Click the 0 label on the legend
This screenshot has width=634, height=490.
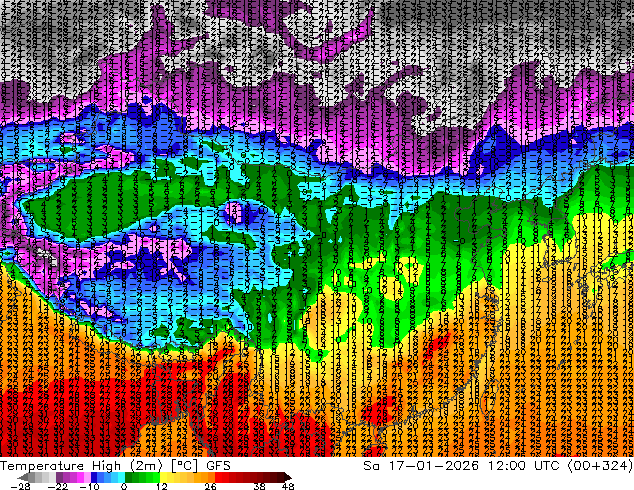pyautogui.click(x=124, y=486)
